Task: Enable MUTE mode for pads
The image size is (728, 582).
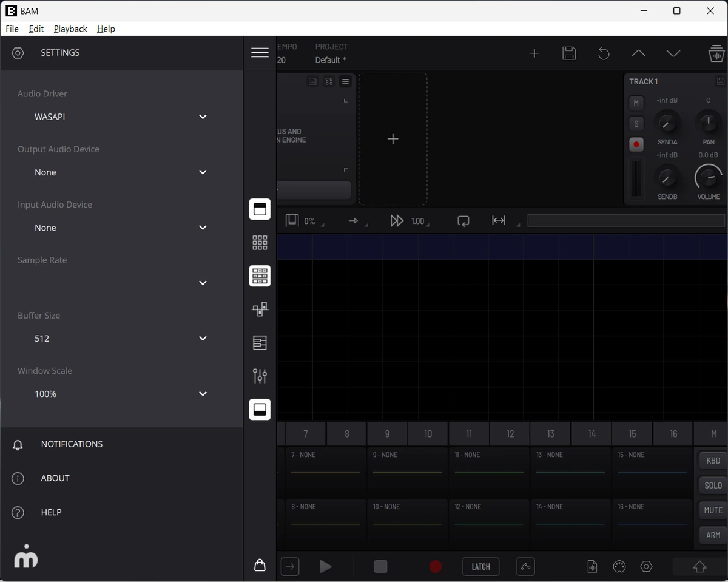Action: coord(713,510)
